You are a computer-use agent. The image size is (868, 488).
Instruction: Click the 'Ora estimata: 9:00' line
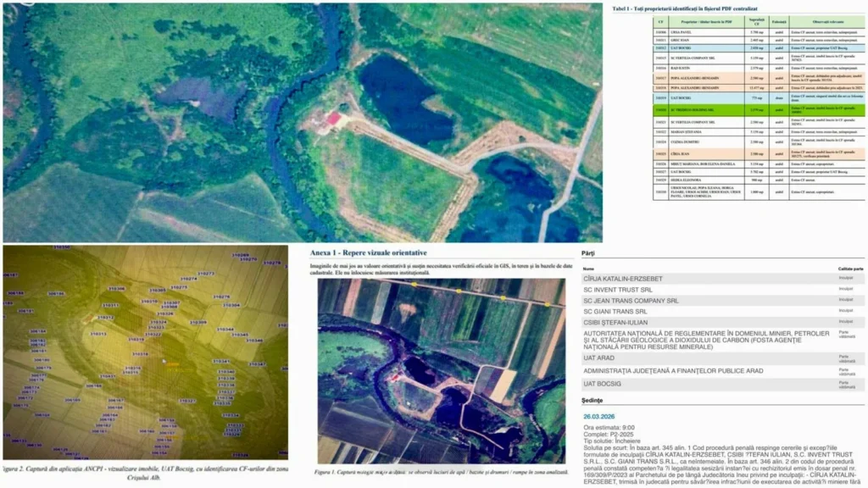pyautogui.click(x=609, y=428)
